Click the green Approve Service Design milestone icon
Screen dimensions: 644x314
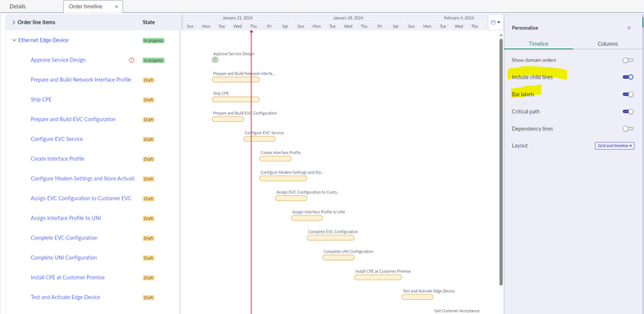pos(215,60)
